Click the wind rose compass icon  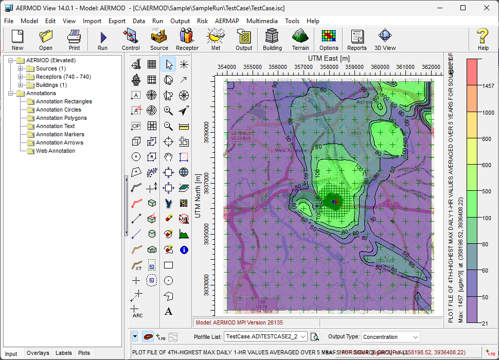point(184,95)
